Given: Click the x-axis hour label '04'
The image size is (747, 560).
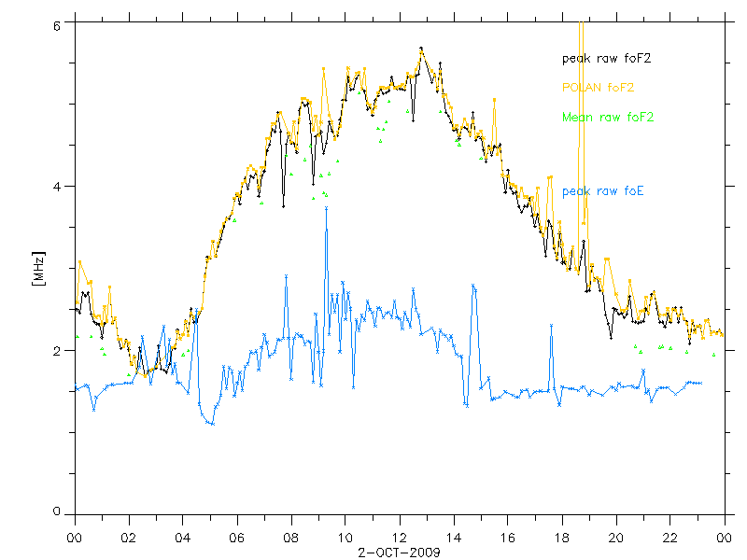Looking at the screenshot, I should point(182,539).
